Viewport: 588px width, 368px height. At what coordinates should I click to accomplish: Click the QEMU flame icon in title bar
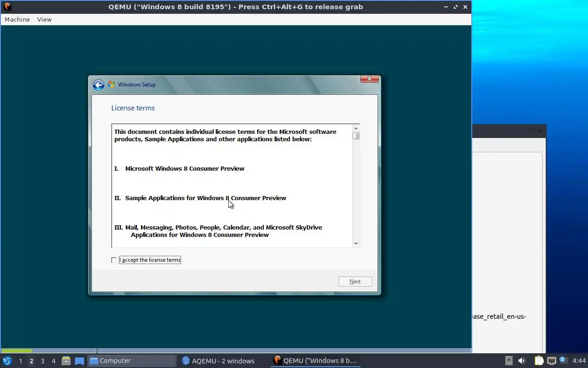(7, 7)
